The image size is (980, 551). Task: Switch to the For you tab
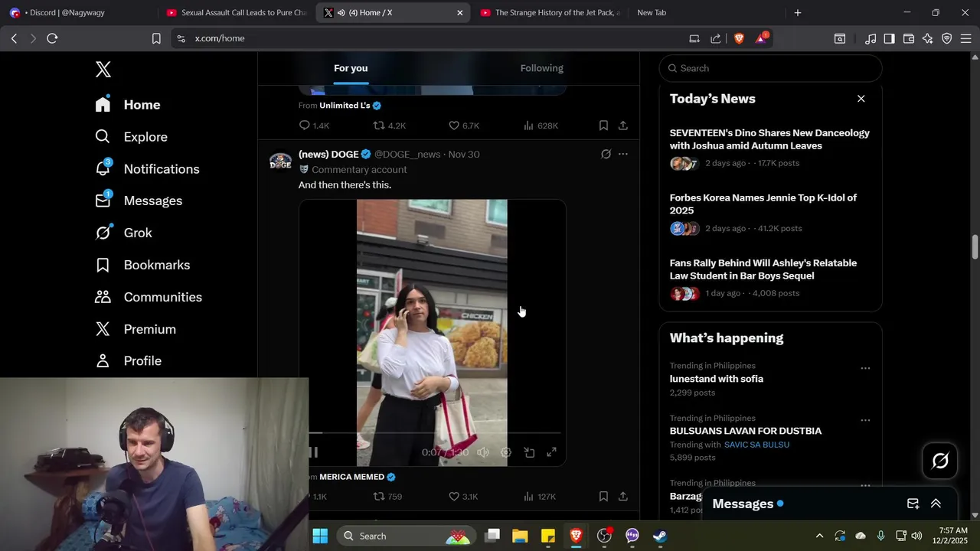351,68
